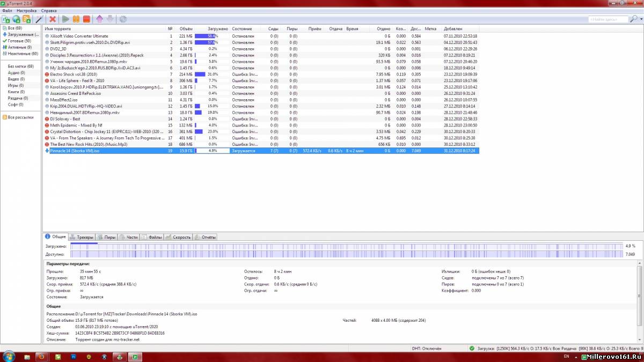
Task: Switch to the Отчёты tab
Action: (206, 237)
